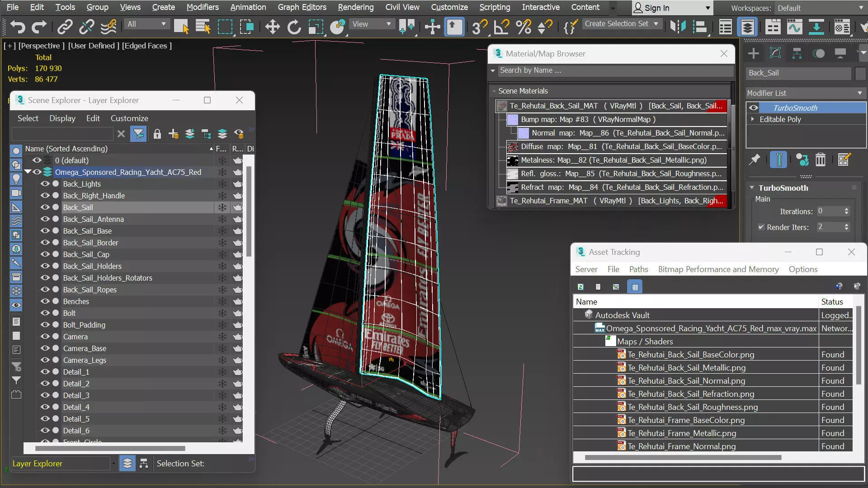Open the View reference coordinate dropdown
Viewport: 868px width, 488px height.
(371, 24)
